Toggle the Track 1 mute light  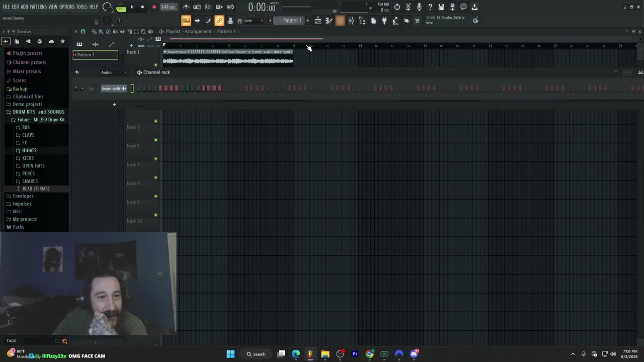coord(155,65)
